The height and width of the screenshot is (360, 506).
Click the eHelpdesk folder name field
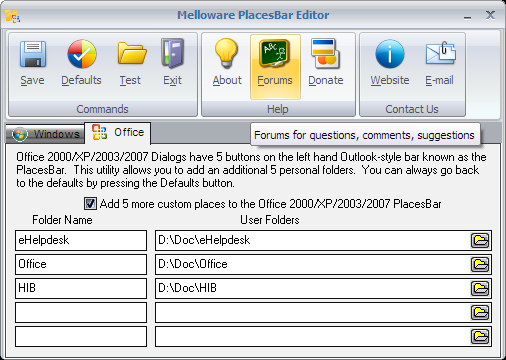[81, 240]
